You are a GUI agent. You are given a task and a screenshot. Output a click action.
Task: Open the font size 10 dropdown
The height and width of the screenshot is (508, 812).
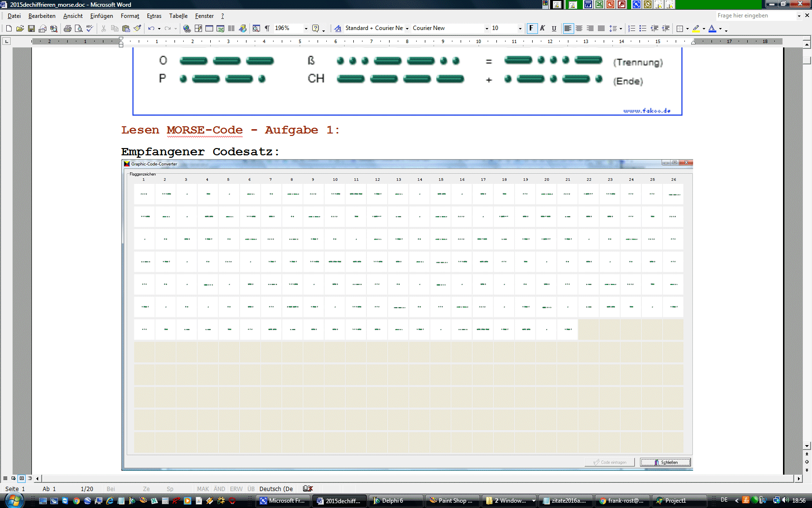tap(520, 29)
